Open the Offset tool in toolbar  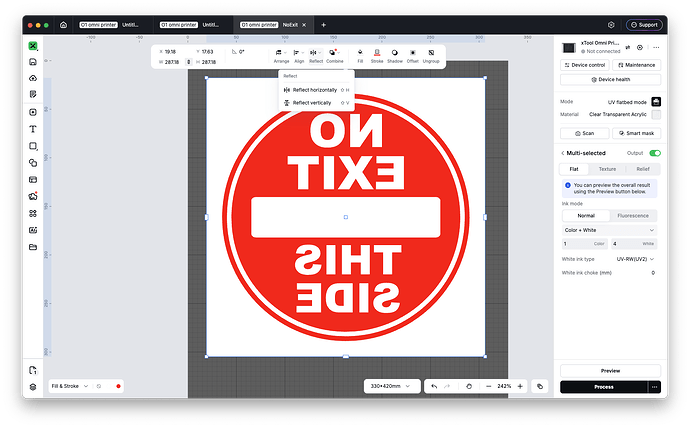coord(413,56)
